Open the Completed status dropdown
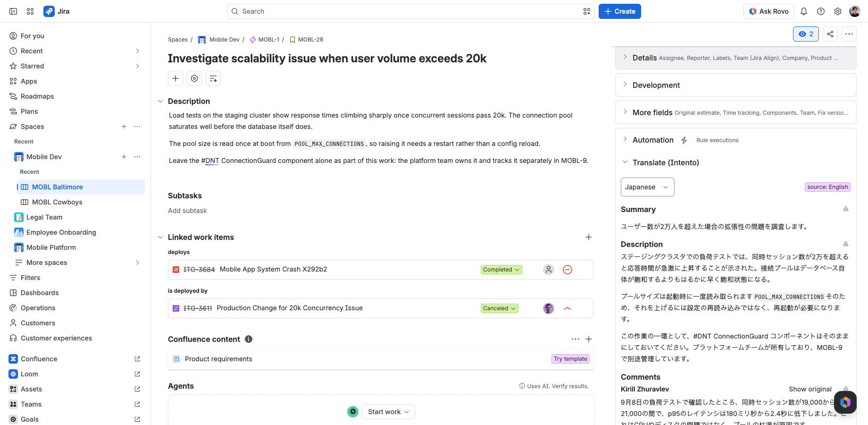Viewport: 868px width, 425px height. (501, 270)
